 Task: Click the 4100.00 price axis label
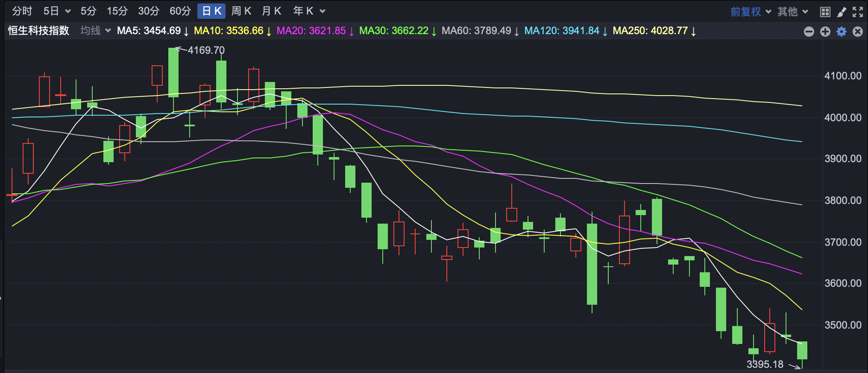pyautogui.click(x=843, y=76)
